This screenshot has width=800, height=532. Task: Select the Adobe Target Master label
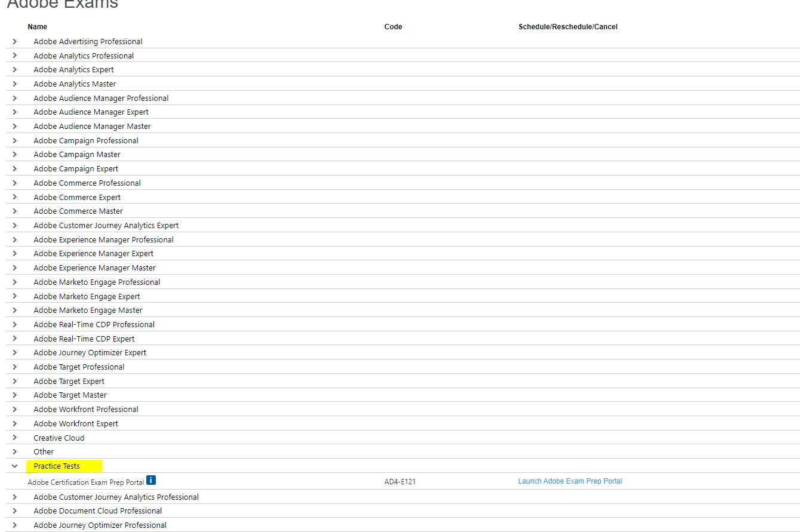tap(70, 395)
